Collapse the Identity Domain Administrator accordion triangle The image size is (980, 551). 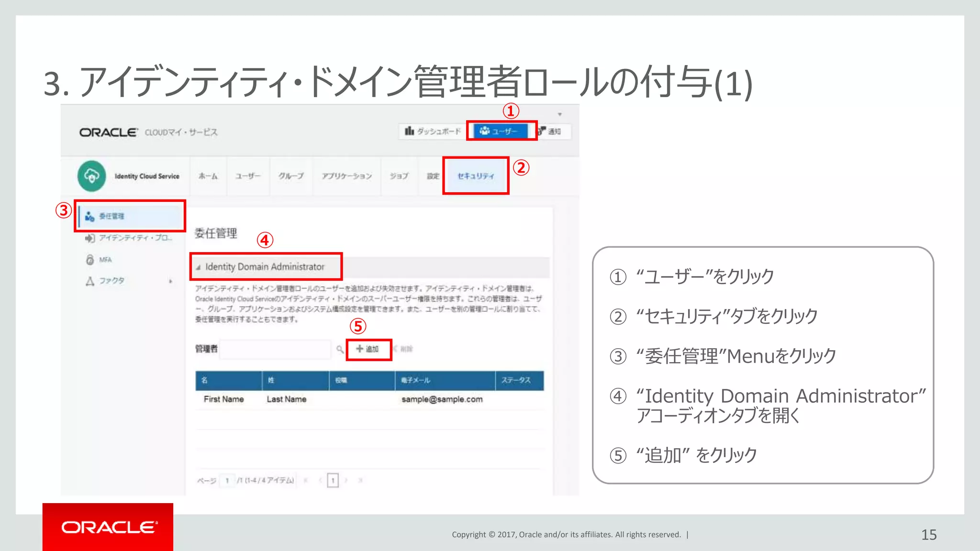[198, 267]
